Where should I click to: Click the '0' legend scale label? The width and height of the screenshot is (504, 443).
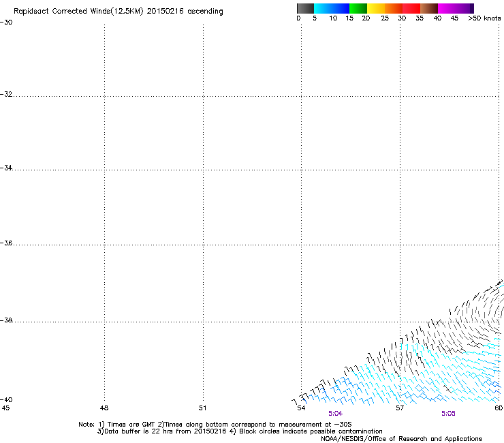pyautogui.click(x=298, y=18)
